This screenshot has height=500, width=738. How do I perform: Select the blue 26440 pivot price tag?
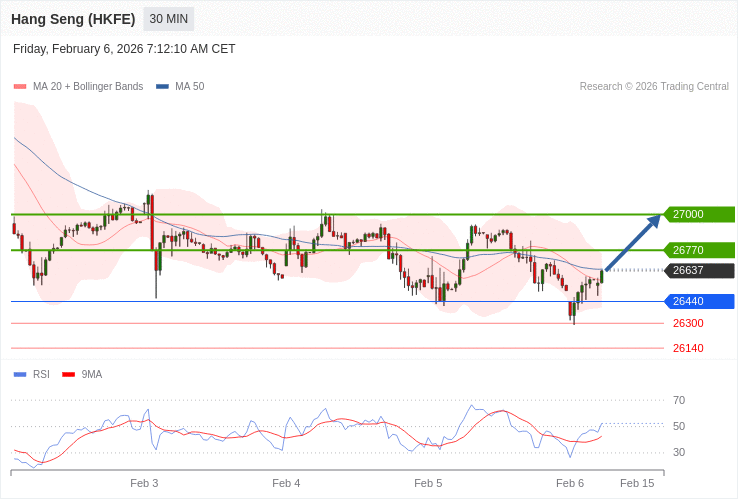(x=699, y=301)
